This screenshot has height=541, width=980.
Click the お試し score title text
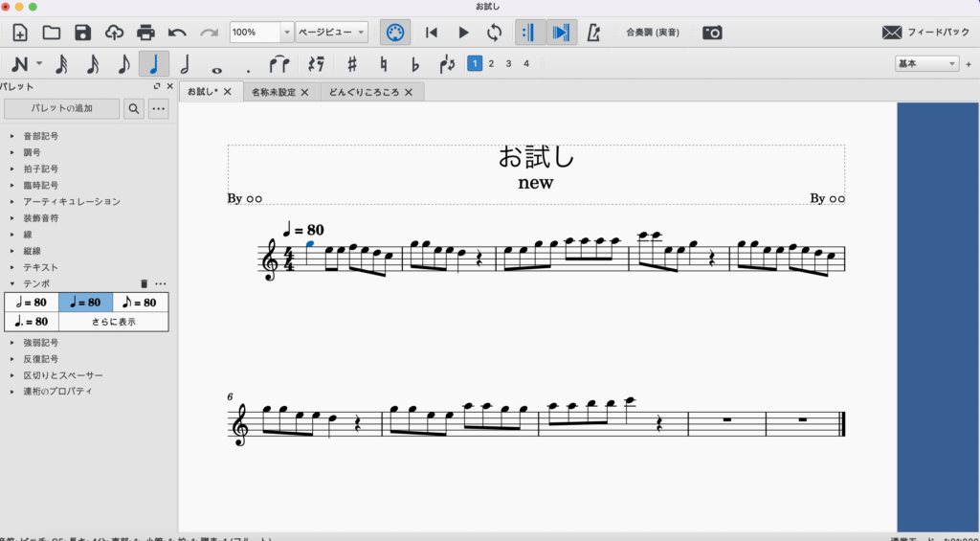tap(536, 156)
